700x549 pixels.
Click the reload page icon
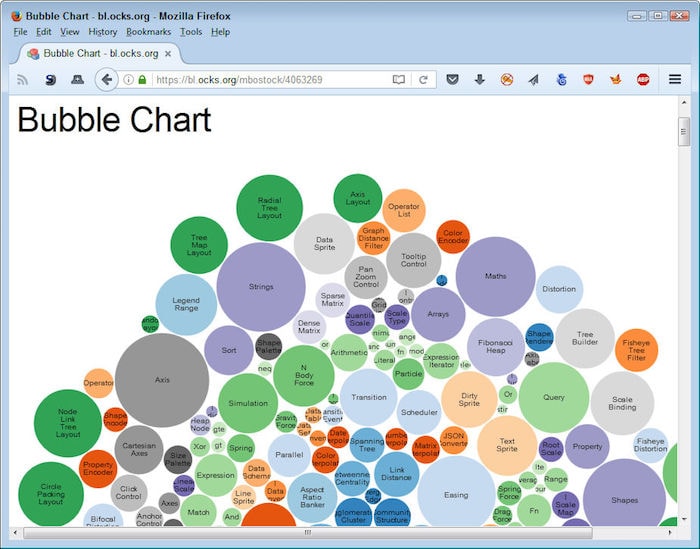click(423, 80)
